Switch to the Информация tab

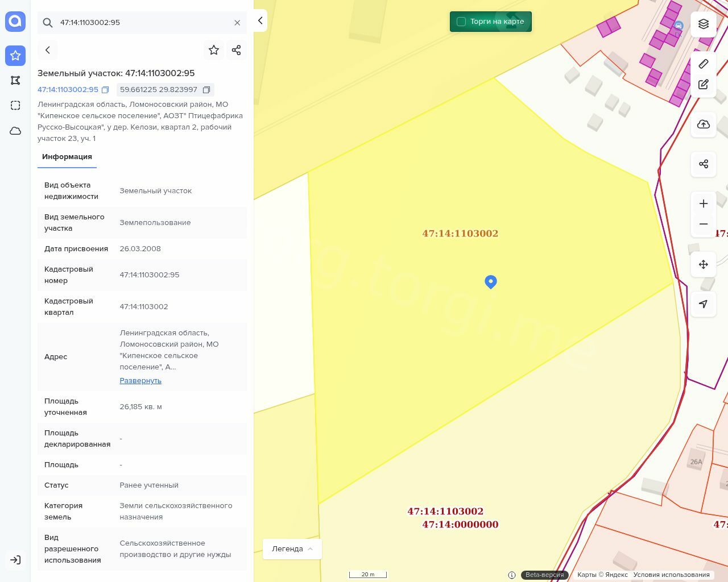coord(67,157)
